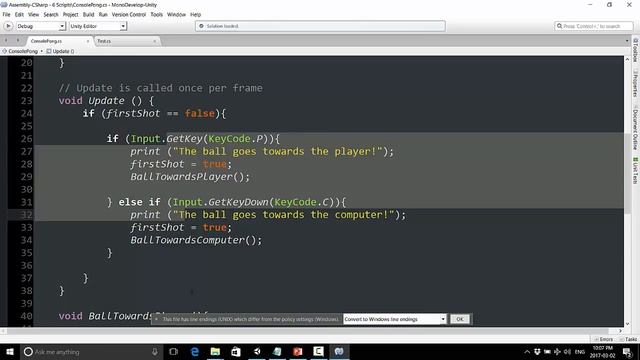Click line number 26 in the gutter
The width and height of the screenshot is (640, 360).
tap(27, 139)
